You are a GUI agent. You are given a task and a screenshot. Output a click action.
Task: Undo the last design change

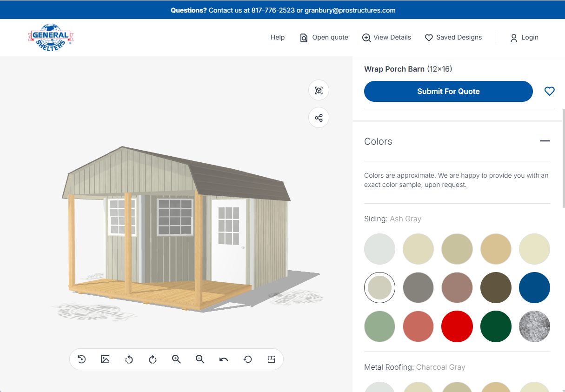coord(224,359)
